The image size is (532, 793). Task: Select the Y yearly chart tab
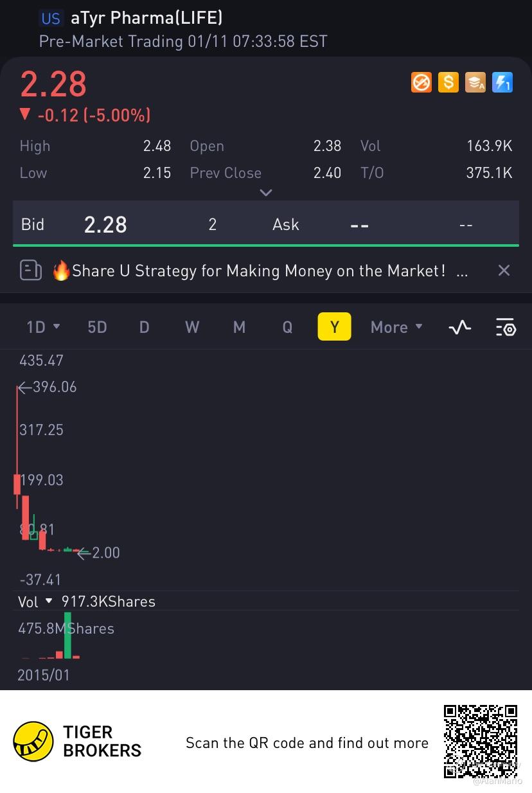pos(334,327)
